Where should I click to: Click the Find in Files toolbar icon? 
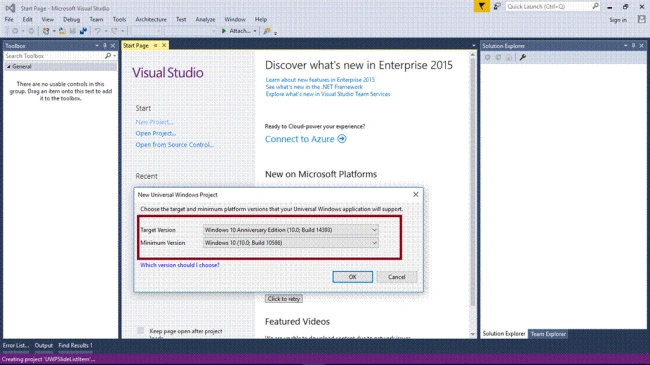click(267, 31)
